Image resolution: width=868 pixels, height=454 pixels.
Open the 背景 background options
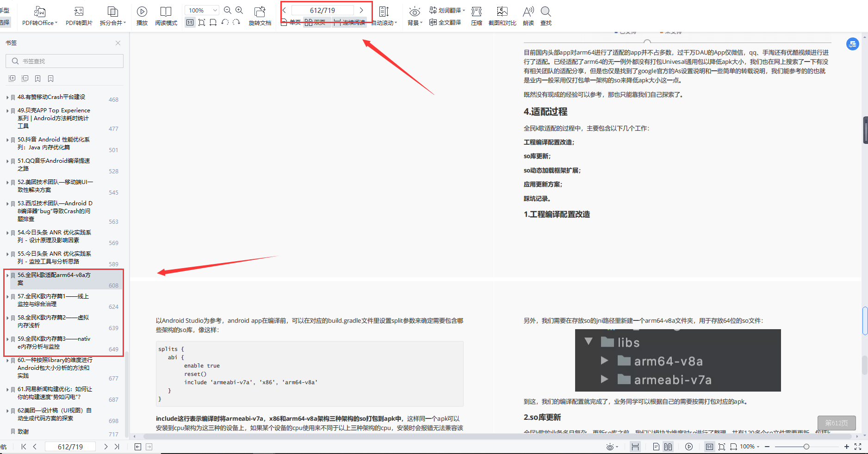pos(415,16)
